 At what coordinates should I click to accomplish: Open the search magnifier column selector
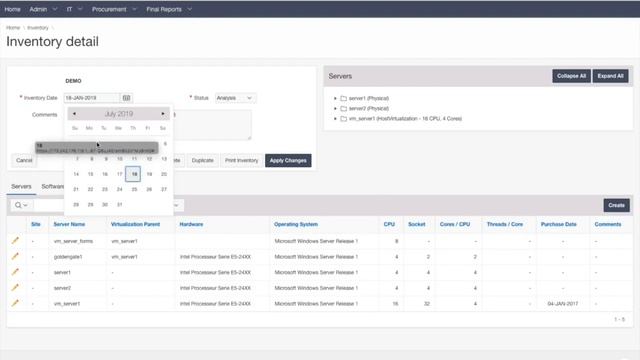21,205
